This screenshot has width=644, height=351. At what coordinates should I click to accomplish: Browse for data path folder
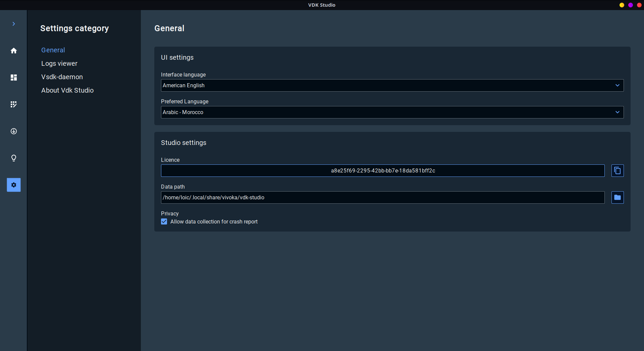tap(617, 198)
